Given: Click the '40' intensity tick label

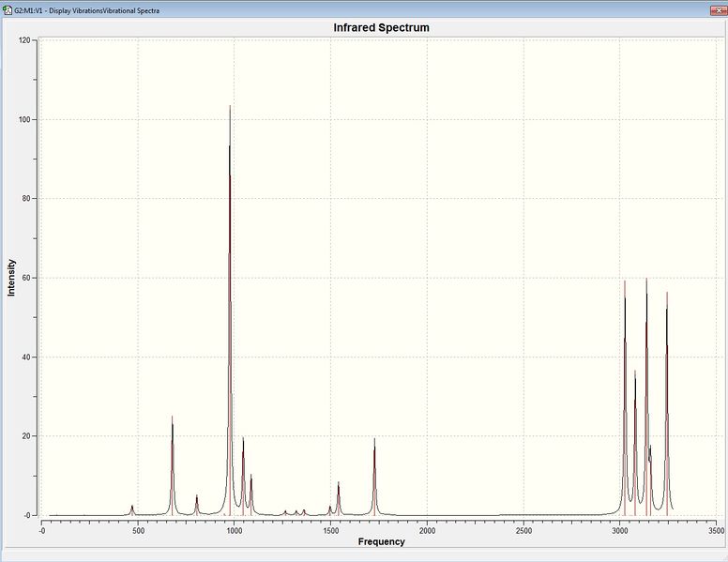Looking at the screenshot, I should (x=26, y=357).
